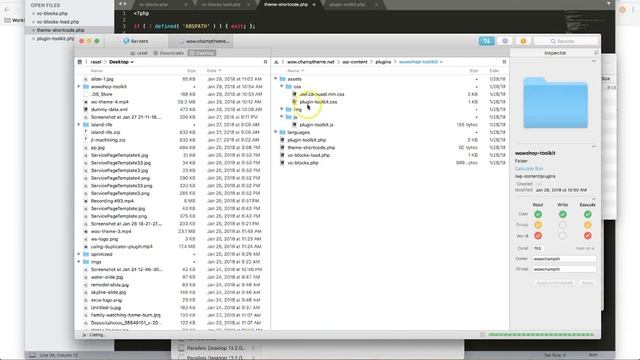Toggle Group Execute permission
Image resolution: width=640 pixels, height=360 pixels.
tap(587, 225)
